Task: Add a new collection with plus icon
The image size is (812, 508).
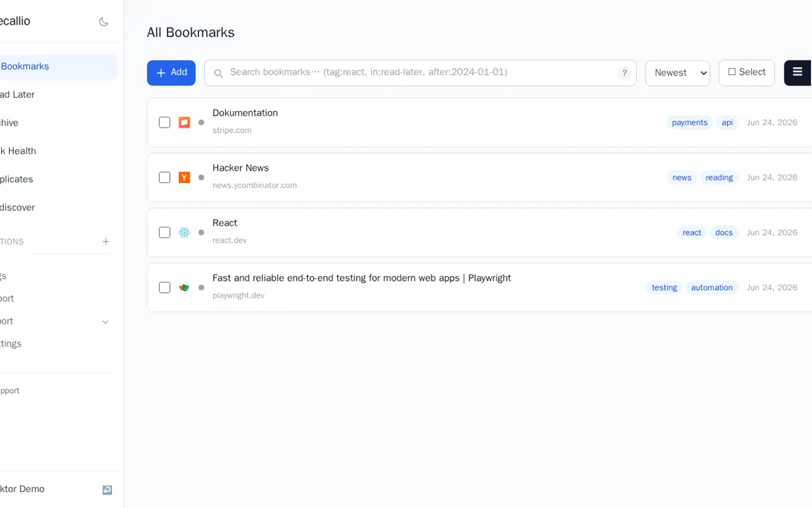Action: click(x=106, y=241)
